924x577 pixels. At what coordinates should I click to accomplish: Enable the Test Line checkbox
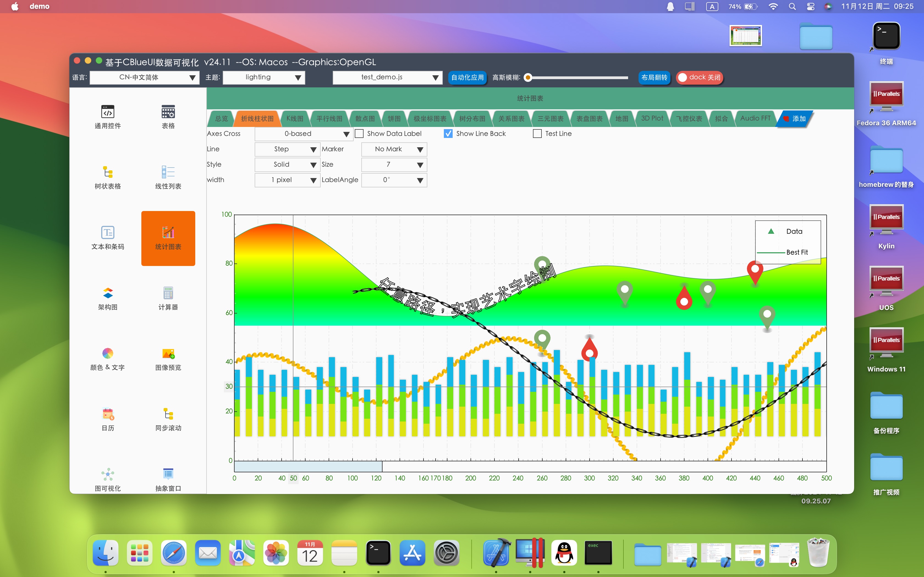(x=537, y=134)
